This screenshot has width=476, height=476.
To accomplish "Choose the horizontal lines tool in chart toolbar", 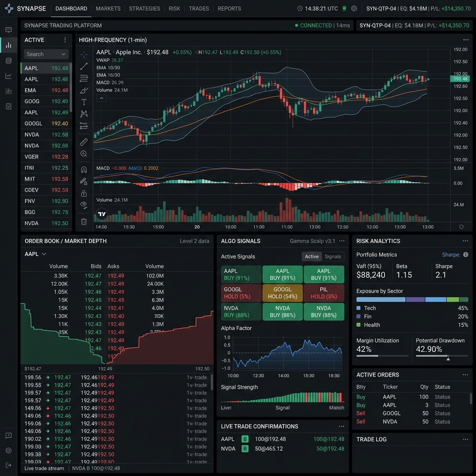I will (x=84, y=78).
